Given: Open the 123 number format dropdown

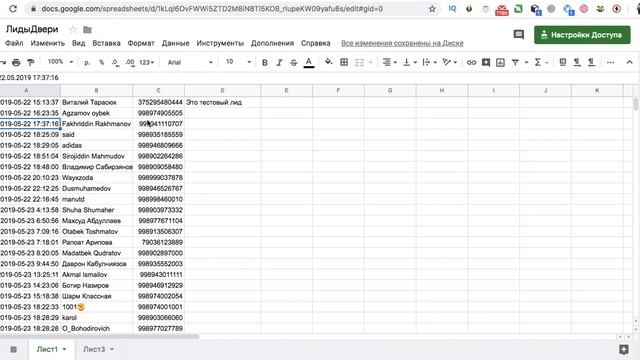Looking at the screenshot, I should 147,62.
